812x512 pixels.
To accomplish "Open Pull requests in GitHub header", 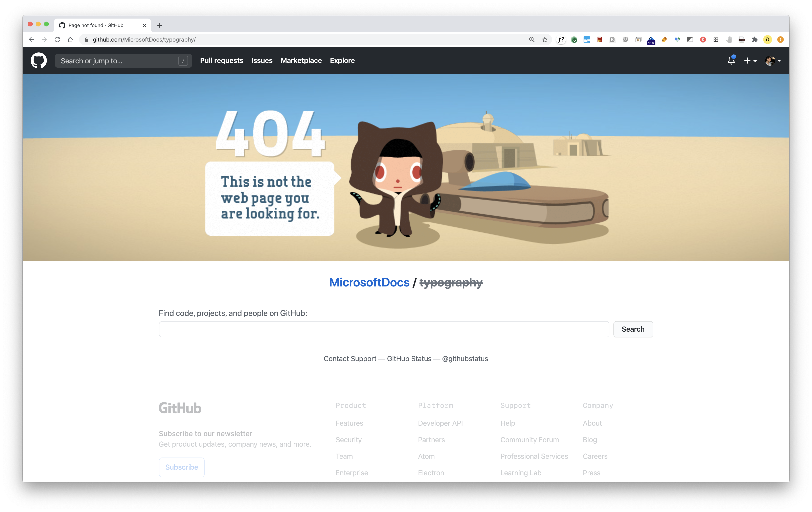I will tap(222, 60).
